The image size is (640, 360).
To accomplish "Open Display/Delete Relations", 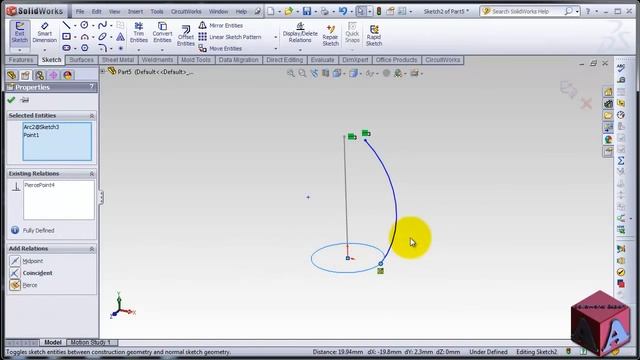I will pyautogui.click(x=300, y=33).
